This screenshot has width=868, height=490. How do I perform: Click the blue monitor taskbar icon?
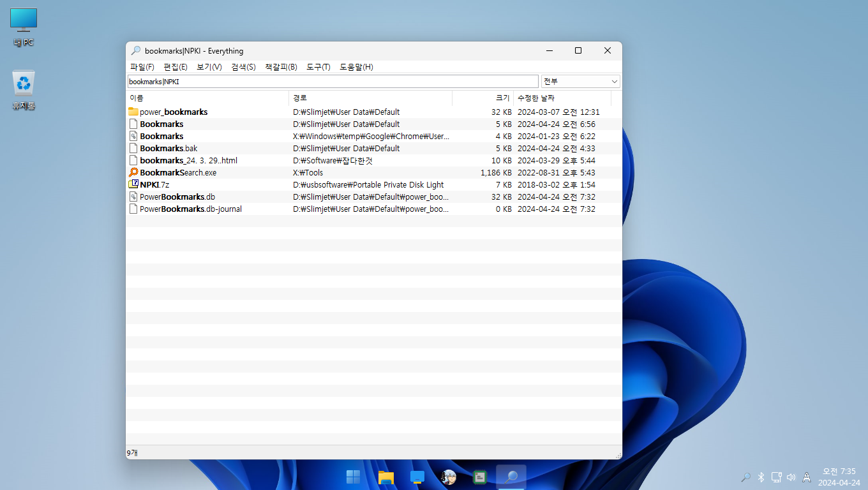tap(417, 477)
